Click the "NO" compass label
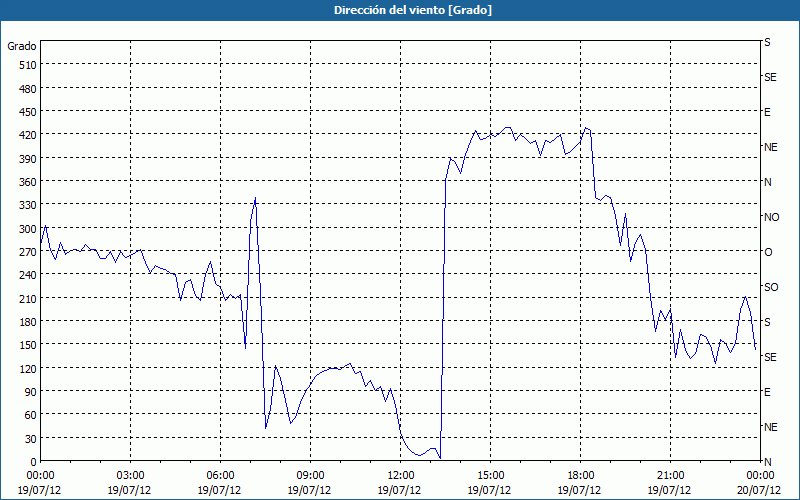 pos(771,217)
